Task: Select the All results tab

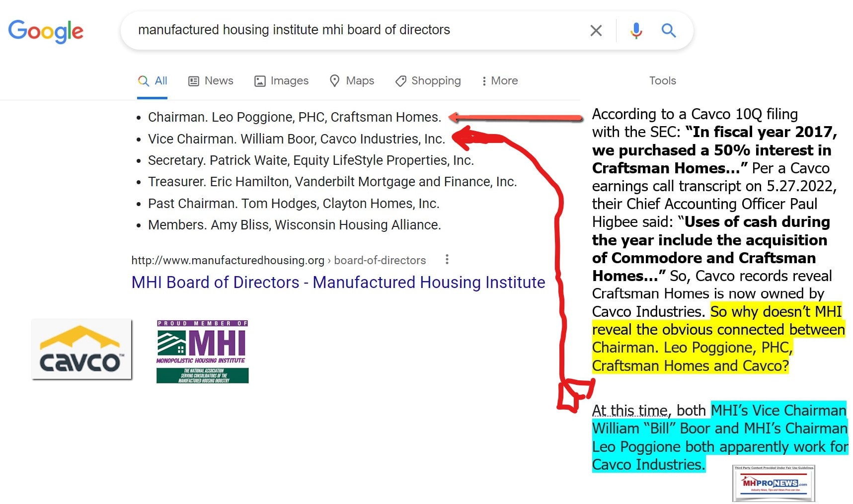Action: [x=152, y=81]
